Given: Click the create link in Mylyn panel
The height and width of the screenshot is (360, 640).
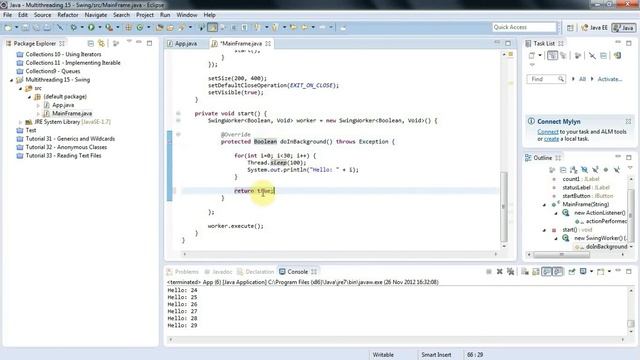Looking at the screenshot, I should point(551,139).
